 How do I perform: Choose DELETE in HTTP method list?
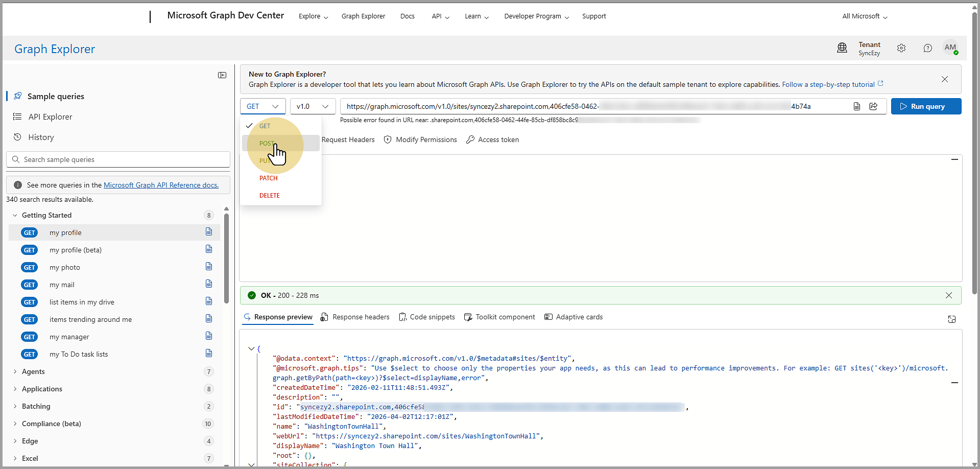pos(269,196)
